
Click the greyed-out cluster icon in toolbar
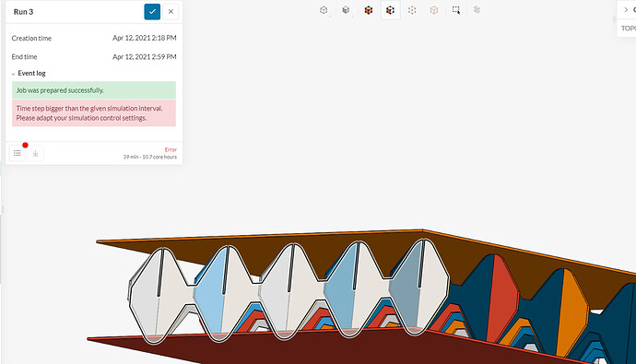pyautogui.click(x=477, y=10)
